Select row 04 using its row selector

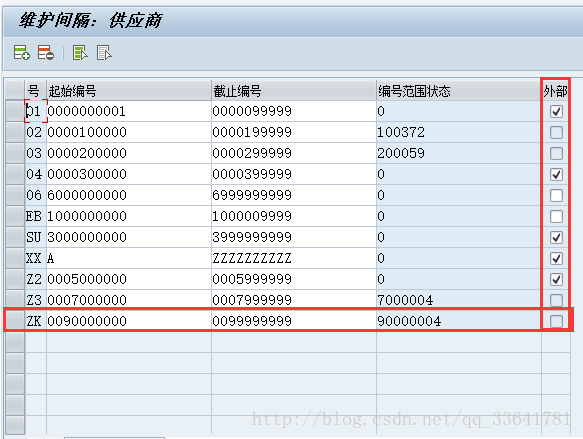pos(15,174)
